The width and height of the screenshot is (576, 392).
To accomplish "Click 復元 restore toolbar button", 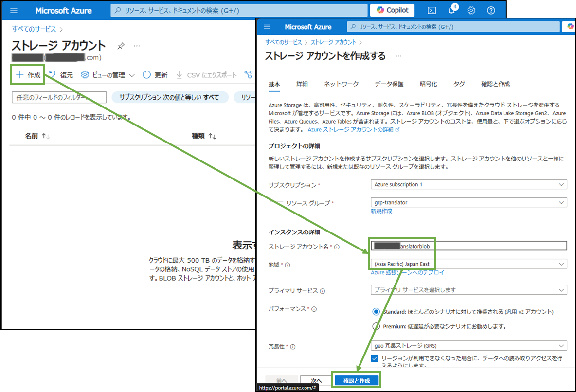I will tap(61, 75).
